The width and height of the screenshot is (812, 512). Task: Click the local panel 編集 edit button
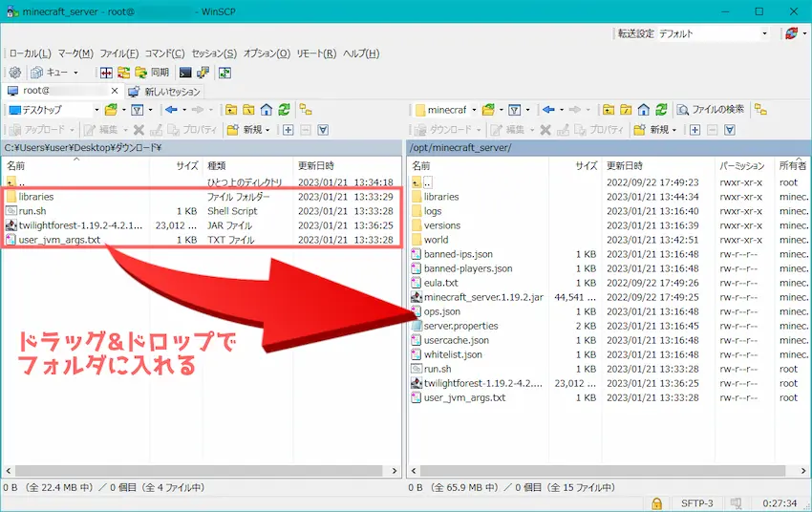click(x=101, y=130)
